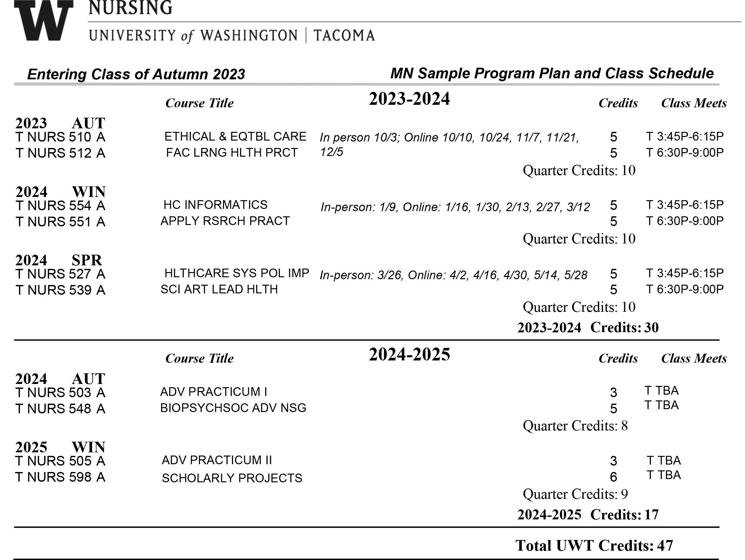Click the Quarter Credits: 8 subtotal

pos(575,426)
